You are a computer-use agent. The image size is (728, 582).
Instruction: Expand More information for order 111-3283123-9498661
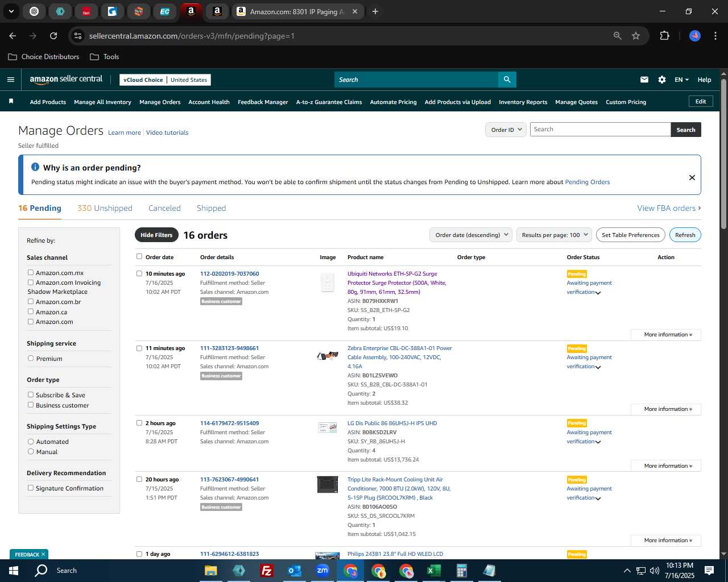pos(666,409)
